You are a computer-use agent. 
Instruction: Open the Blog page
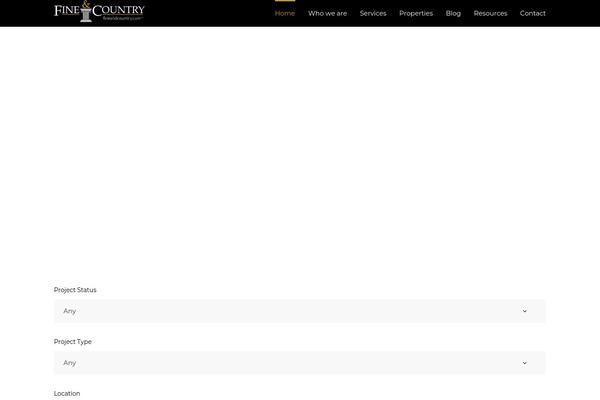(453, 13)
